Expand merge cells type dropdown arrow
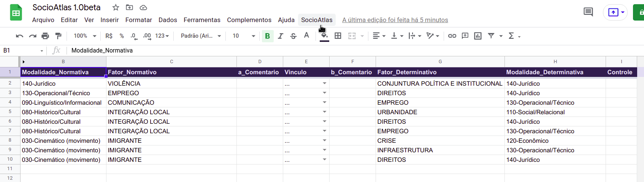The height and width of the screenshot is (182, 644). [x=362, y=36]
